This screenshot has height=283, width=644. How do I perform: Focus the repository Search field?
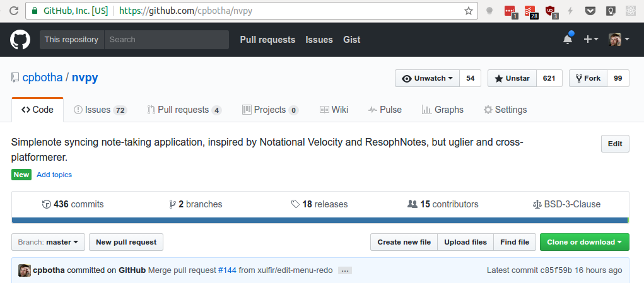click(x=167, y=39)
